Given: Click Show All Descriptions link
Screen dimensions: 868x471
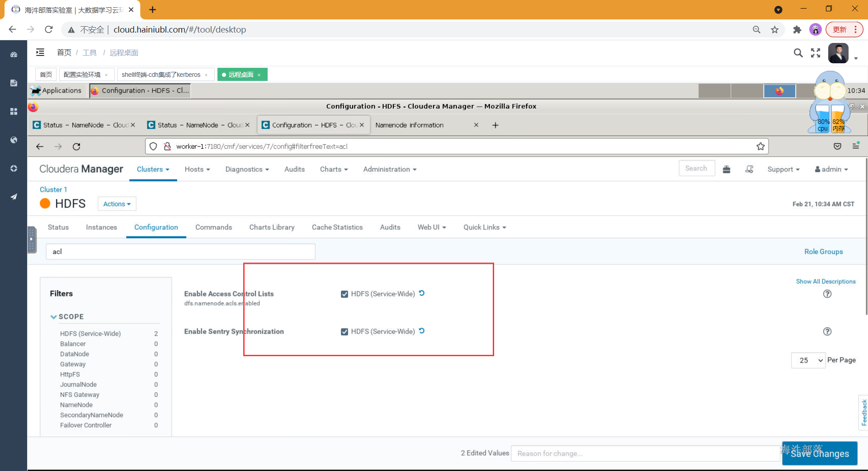Looking at the screenshot, I should point(826,281).
